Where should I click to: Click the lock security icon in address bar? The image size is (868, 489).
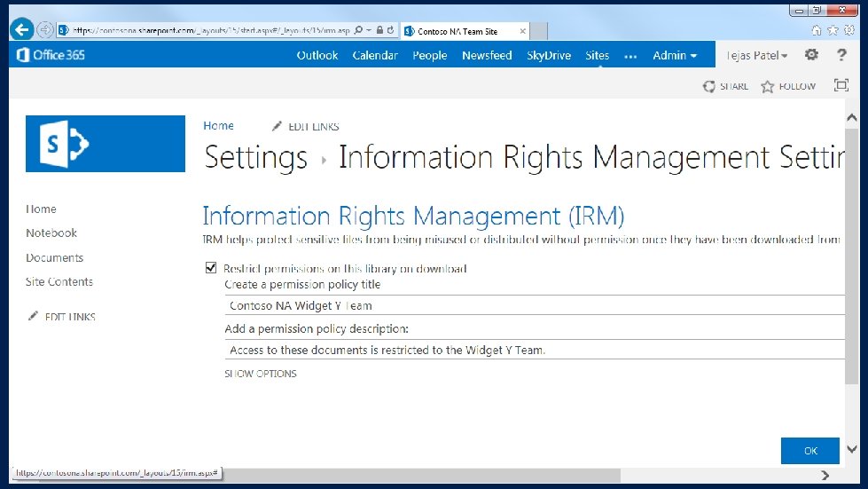pos(379,30)
